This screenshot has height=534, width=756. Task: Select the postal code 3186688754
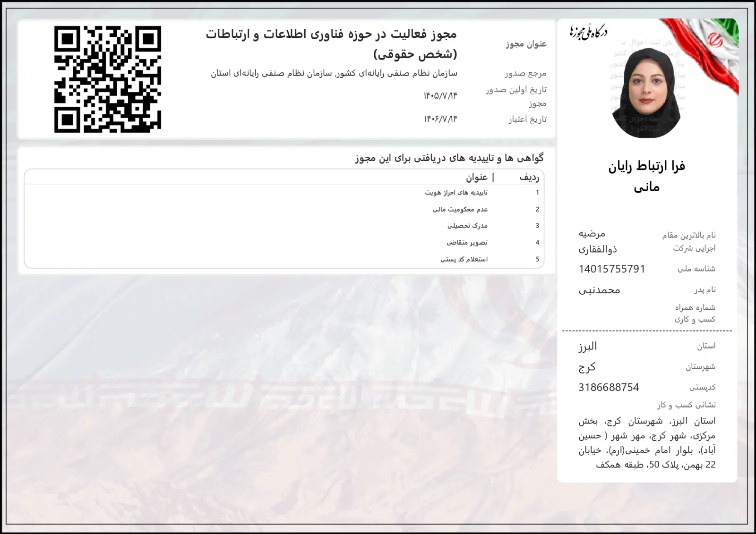point(609,387)
